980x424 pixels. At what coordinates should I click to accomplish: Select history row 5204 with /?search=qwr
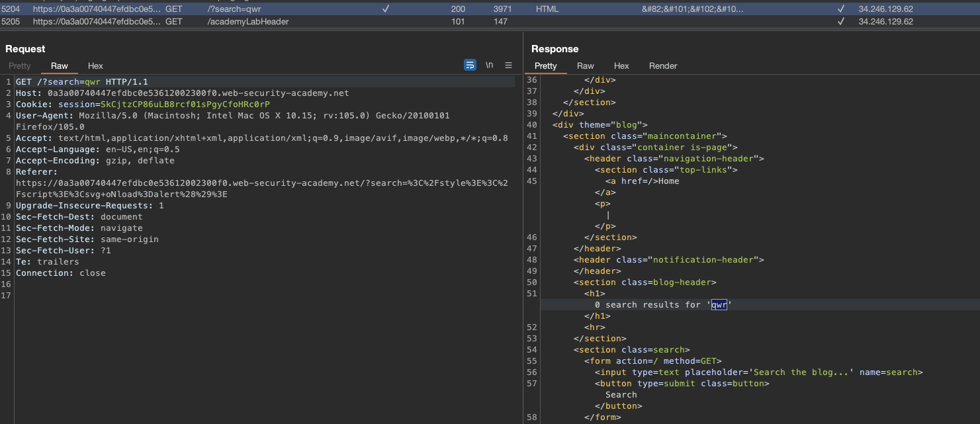[x=235, y=9]
